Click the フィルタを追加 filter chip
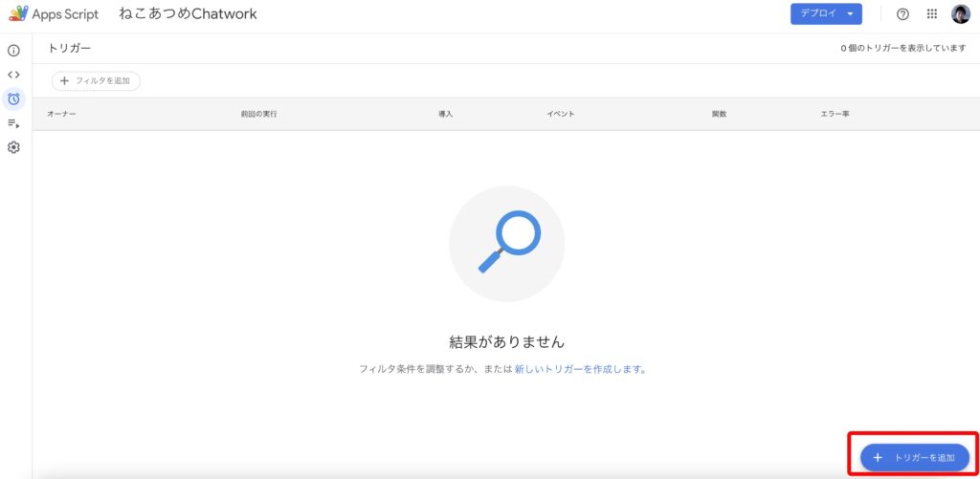 (96, 80)
